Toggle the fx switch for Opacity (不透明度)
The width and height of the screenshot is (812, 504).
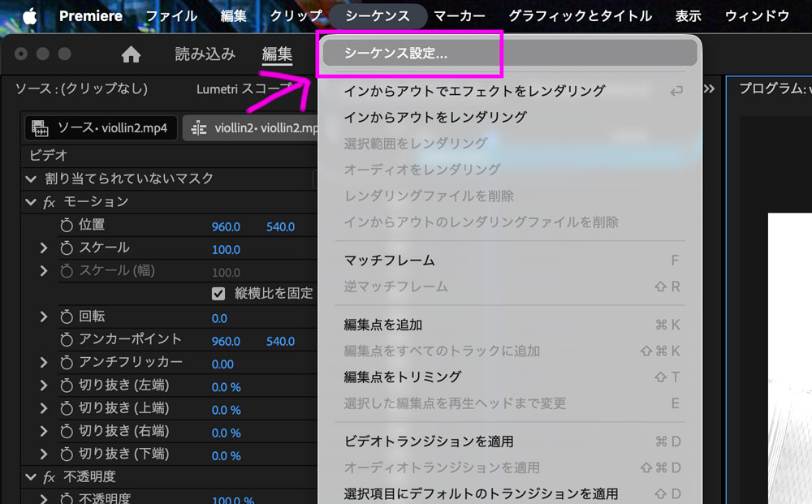49,477
